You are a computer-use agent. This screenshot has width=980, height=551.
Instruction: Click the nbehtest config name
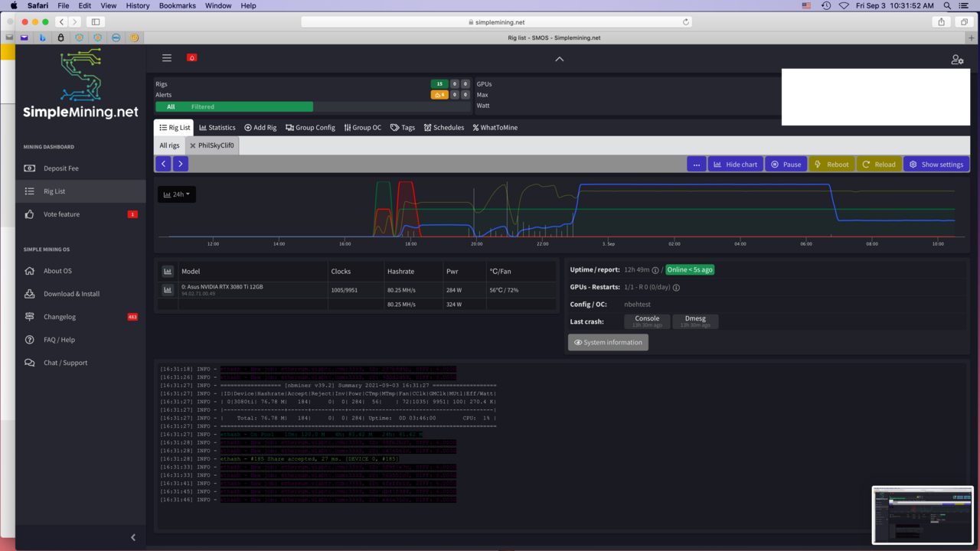pos(637,305)
